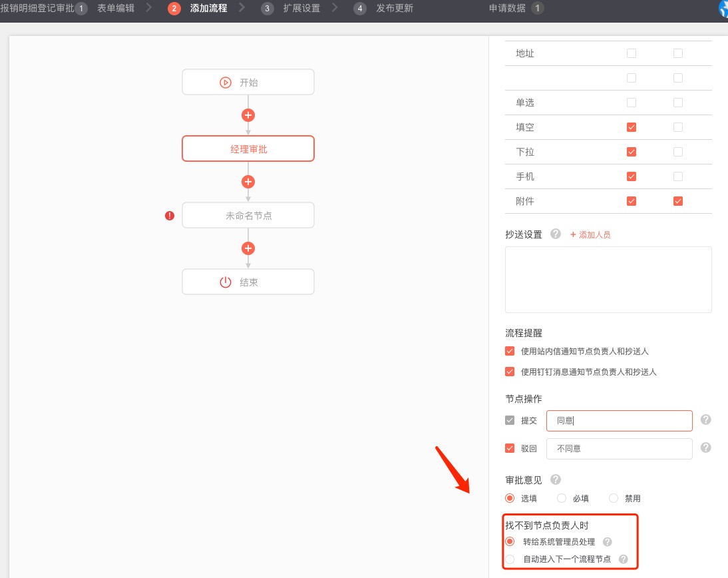
Task: Open help icon next to 抄送设置
Action: pos(555,234)
